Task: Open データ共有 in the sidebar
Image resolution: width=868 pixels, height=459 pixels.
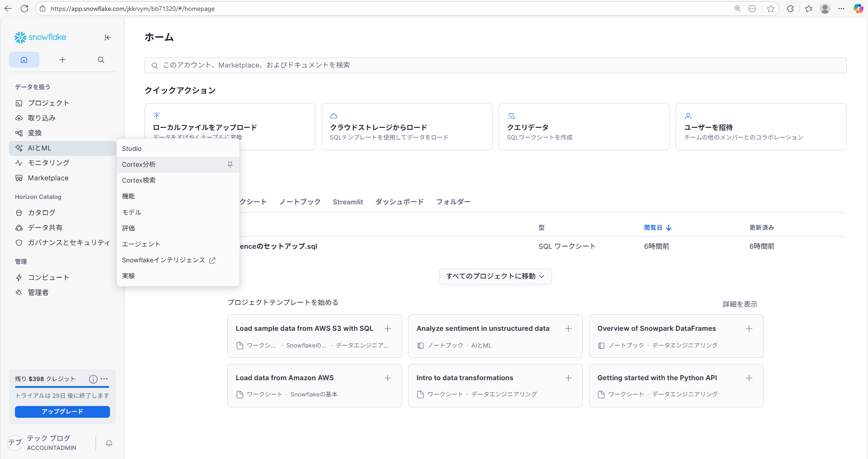Action: click(62, 227)
